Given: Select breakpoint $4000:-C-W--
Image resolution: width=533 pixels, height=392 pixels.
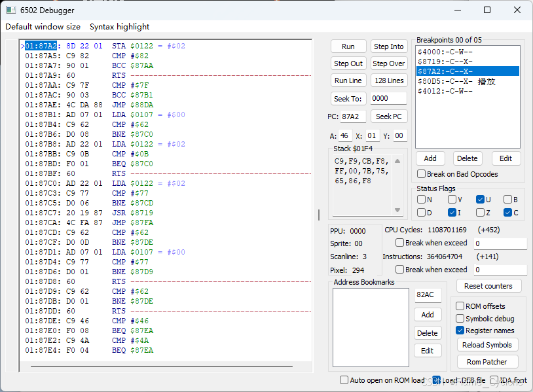Looking at the screenshot, I should pos(468,52).
